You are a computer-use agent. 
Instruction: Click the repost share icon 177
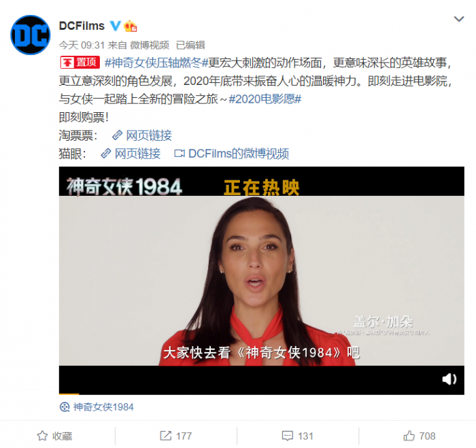coord(175,436)
